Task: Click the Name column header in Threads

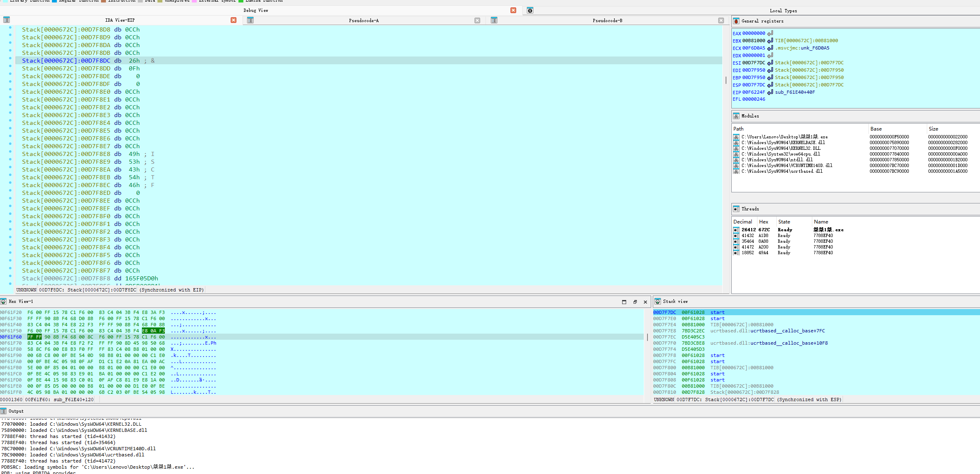Action: click(896, 222)
